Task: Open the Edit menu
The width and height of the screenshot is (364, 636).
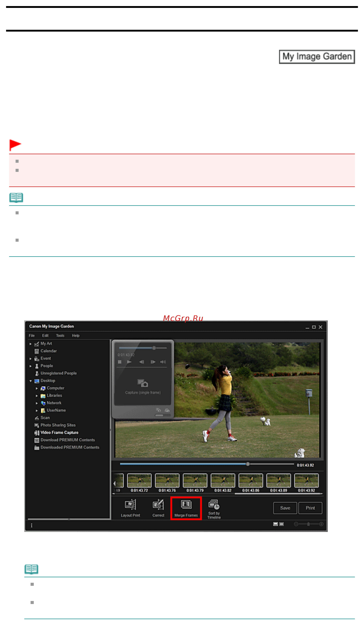Action: click(x=45, y=336)
